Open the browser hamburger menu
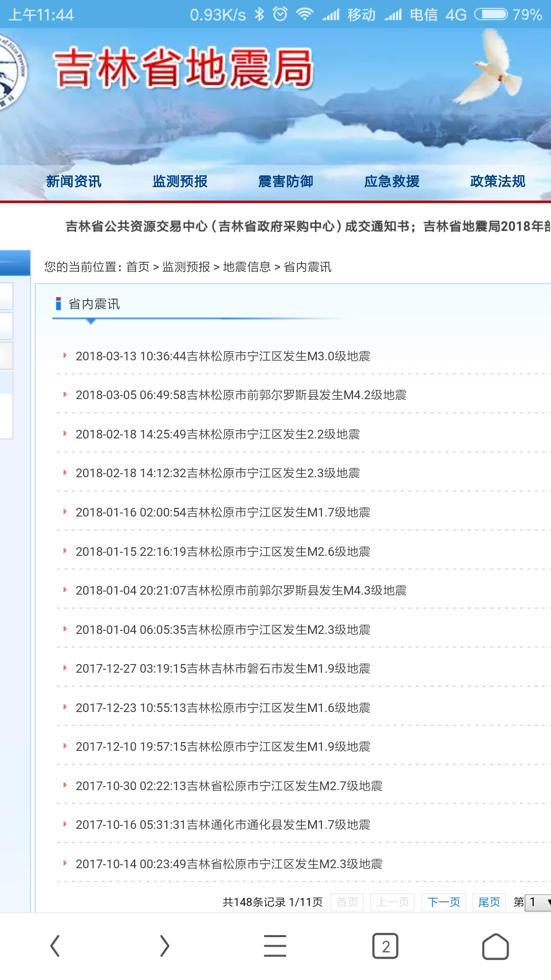This screenshot has height=980, width=551. tap(275, 946)
